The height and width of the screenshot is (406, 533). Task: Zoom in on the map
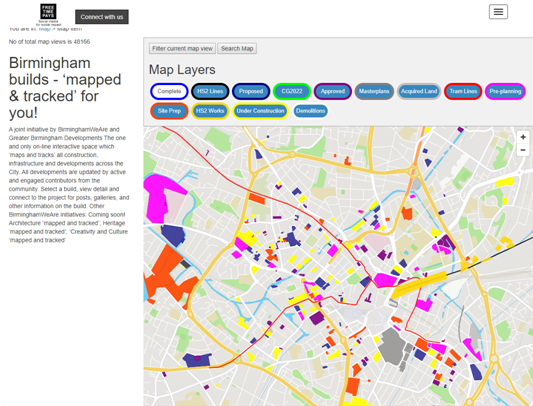point(523,137)
